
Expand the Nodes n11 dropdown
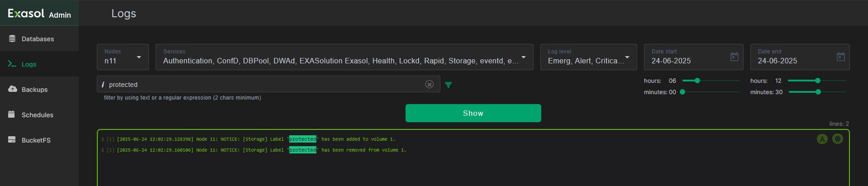click(123, 57)
